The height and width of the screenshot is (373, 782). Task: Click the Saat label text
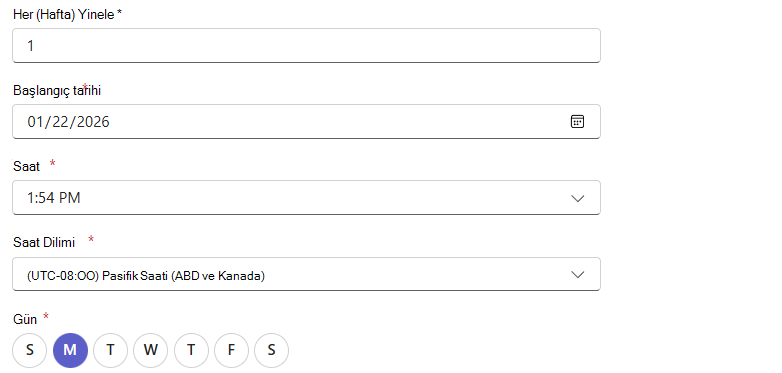(26, 166)
